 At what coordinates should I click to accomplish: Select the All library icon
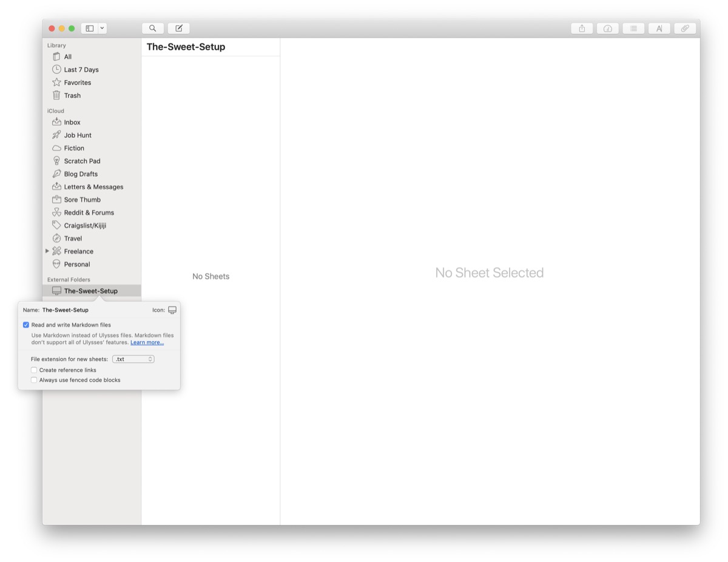point(56,56)
